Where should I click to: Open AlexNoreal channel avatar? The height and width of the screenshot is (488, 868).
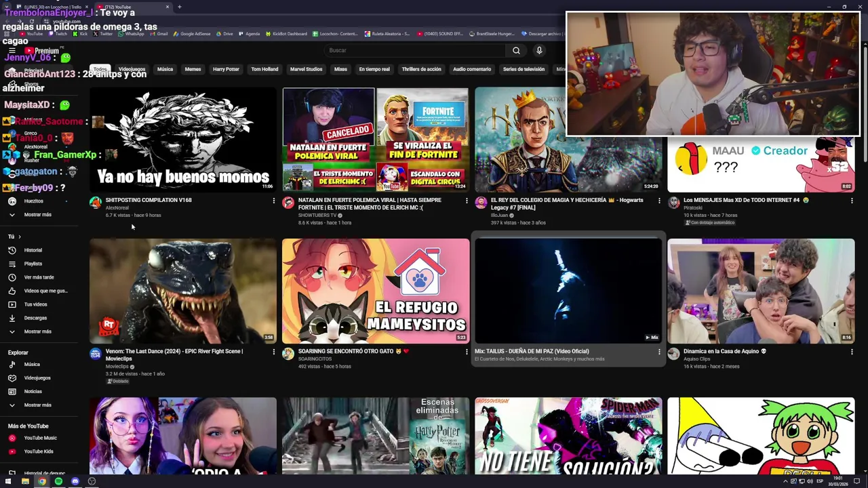tap(96, 203)
